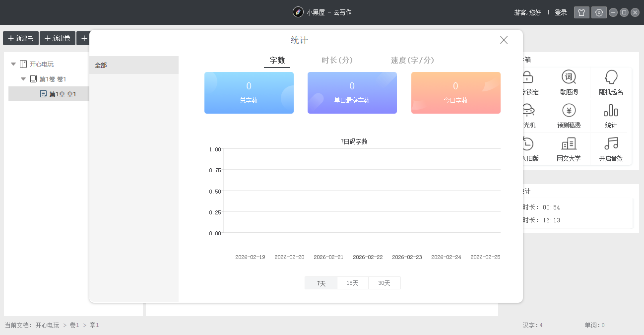Switch to the 15天 range
The width and height of the screenshot is (644, 335).
[352, 282]
